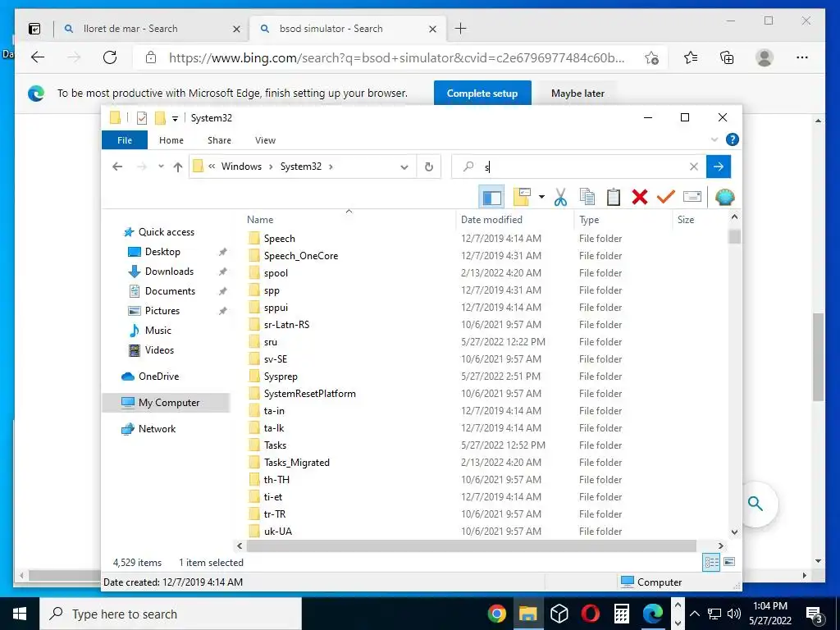This screenshot has height=630, width=840.
Task: Refresh the System32 folder view
Action: 428,167
